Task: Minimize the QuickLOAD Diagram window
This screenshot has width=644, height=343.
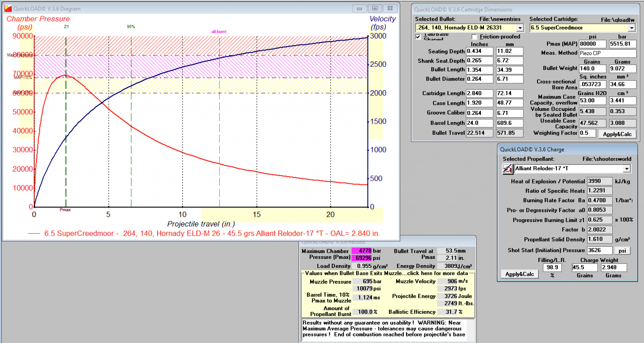Action: 359,8
